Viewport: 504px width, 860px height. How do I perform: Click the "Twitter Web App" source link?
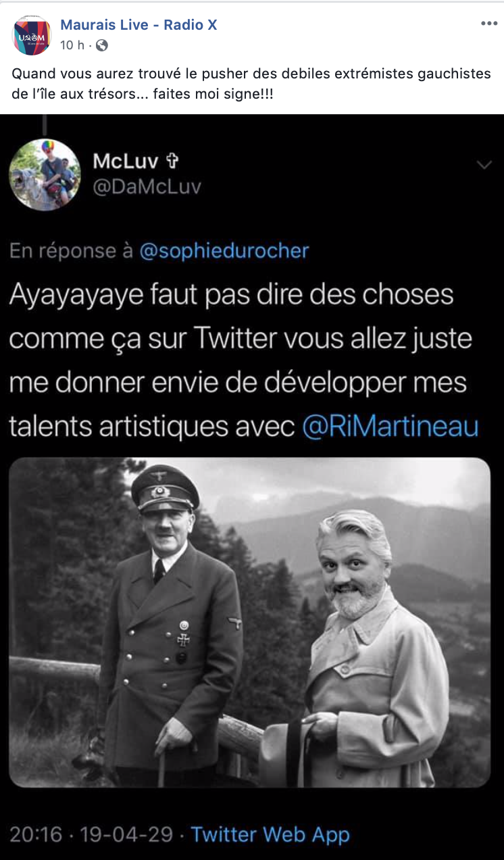270,834
